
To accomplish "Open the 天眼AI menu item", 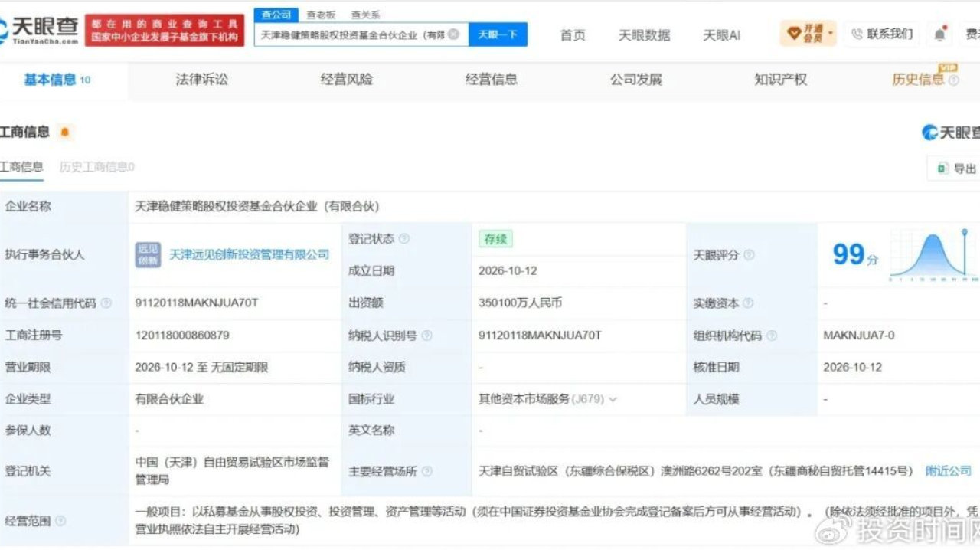I will (x=721, y=34).
